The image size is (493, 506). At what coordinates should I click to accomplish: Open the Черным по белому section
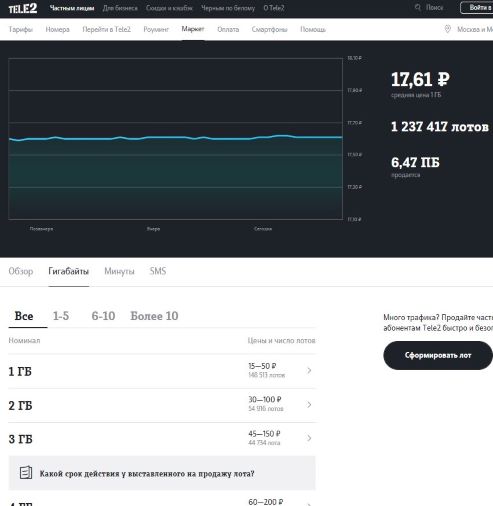[x=228, y=8]
